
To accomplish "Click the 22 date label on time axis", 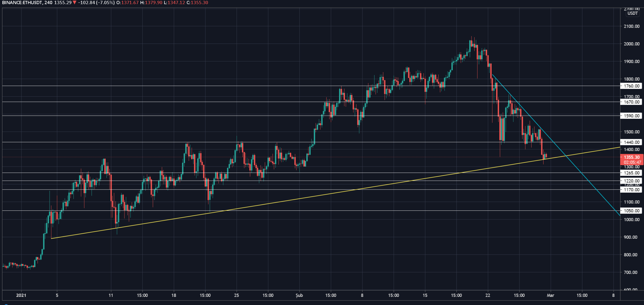I will [x=488, y=296].
